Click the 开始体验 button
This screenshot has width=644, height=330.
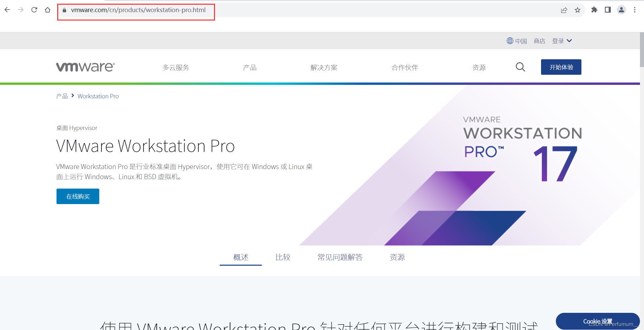[561, 67]
